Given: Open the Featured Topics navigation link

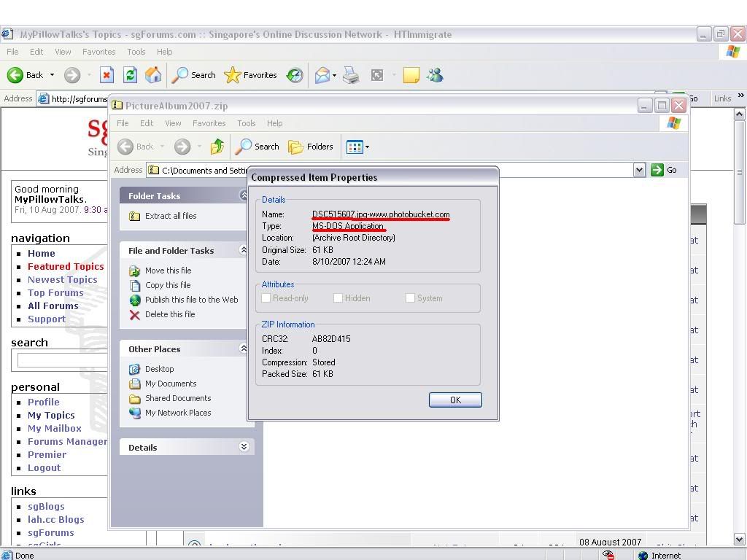Looking at the screenshot, I should pyautogui.click(x=66, y=267).
